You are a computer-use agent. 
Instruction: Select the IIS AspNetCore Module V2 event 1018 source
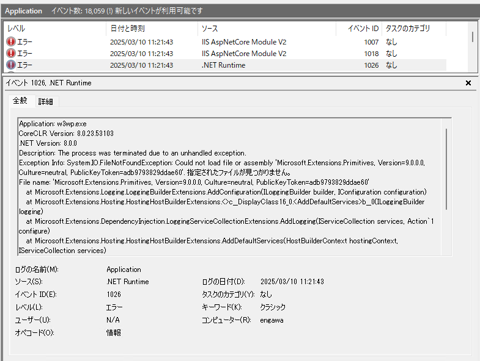click(x=244, y=54)
